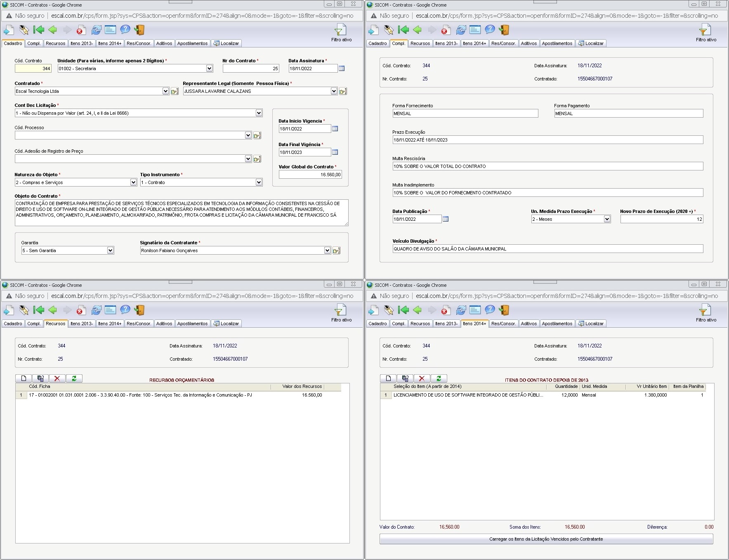The height and width of the screenshot is (560, 729).
Task: Click green refresh icon above Itens do Contrato list
Action: pos(439,378)
